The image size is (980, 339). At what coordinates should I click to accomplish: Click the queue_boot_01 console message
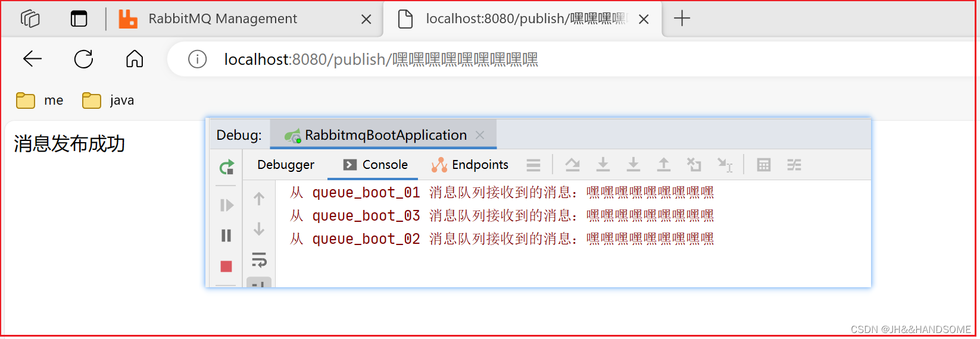point(502,193)
